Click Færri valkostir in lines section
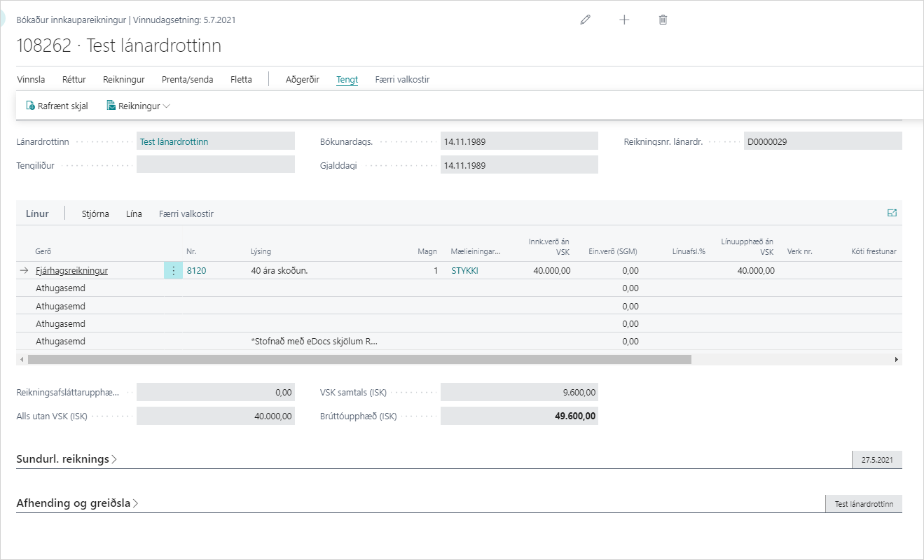Image resolution: width=924 pixels, height=560 pixels. [x=186, y=213]
